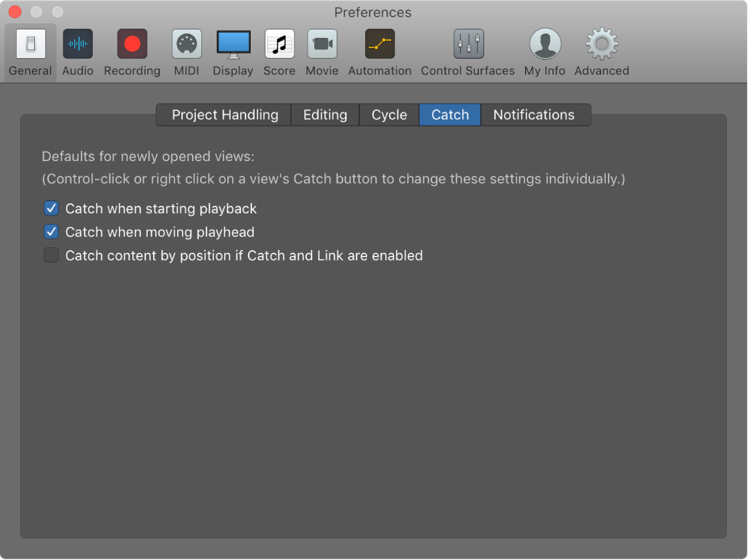Viewport: 749px width, 560px height.
Task: Select the Catch tab
Action: click(x=450, y=115)
